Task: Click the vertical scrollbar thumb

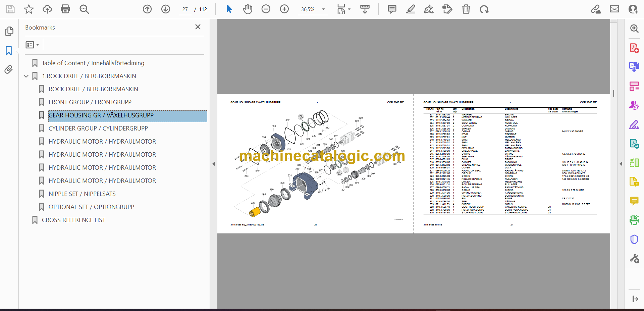Action: click(613, 93)
